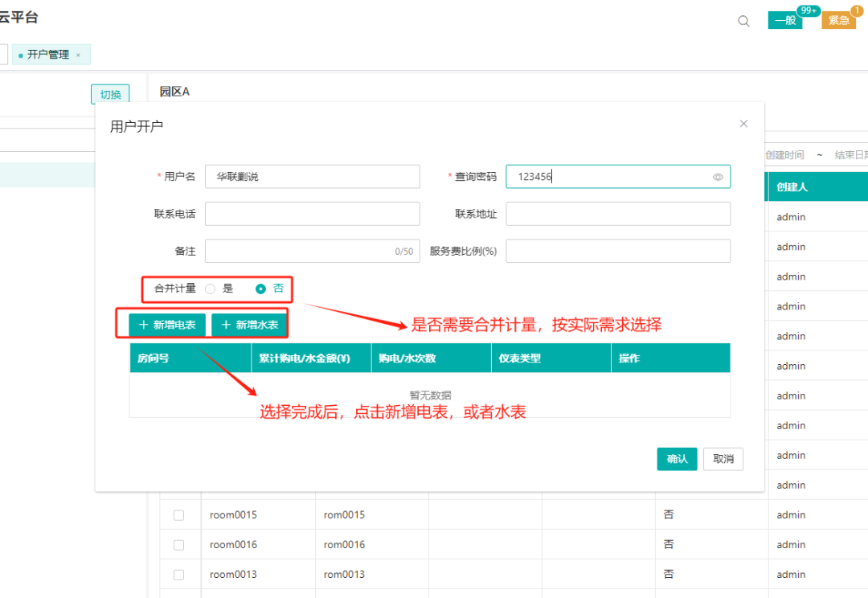Click the 园区A heading
This screenshot has width=868, height=598.
tap(174, 92)
